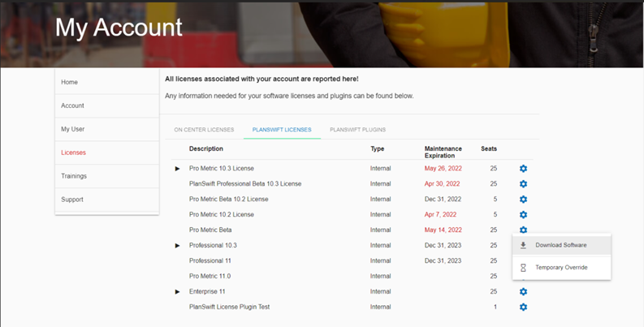This screenshot has width=644, height=327.
Task: Click the Type column header
Action: point(377,148)
